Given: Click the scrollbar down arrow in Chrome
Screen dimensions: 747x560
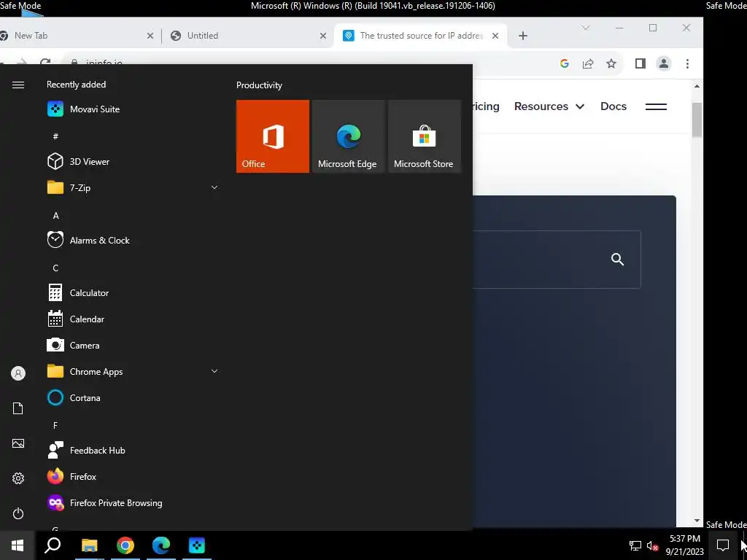Looking at the screenshot, I should [x=697, y=521].
